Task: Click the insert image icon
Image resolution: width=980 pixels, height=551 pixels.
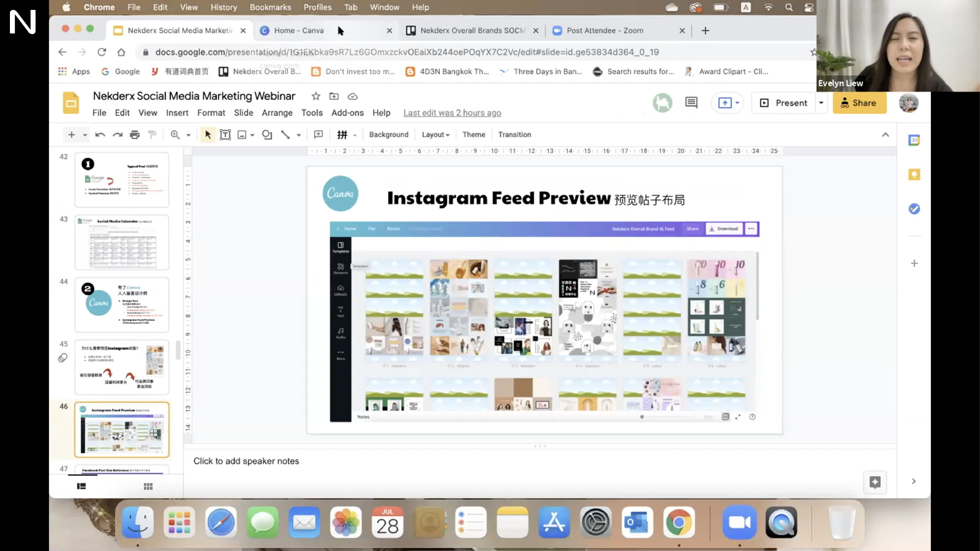Action: point(242,134)
